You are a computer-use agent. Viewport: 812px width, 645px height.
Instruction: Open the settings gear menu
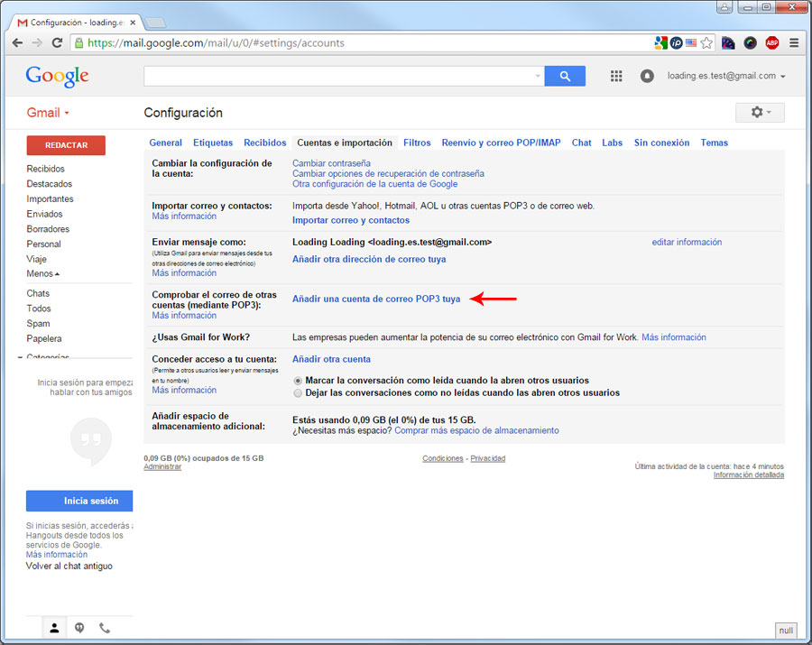(760, 113)
